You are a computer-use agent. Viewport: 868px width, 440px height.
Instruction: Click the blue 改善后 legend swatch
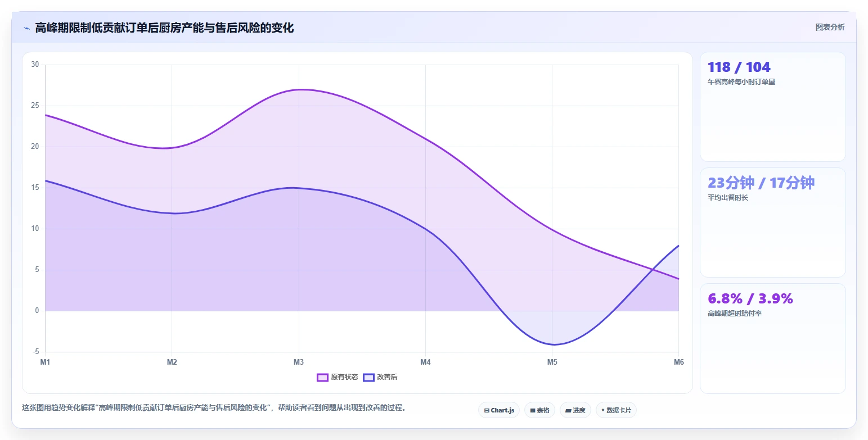pos(368,377)
